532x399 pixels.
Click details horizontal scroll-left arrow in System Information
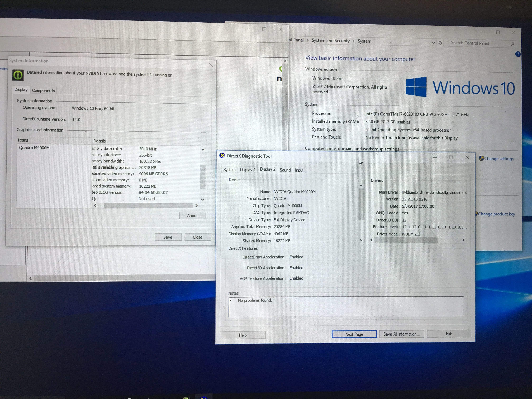(95, 205)
